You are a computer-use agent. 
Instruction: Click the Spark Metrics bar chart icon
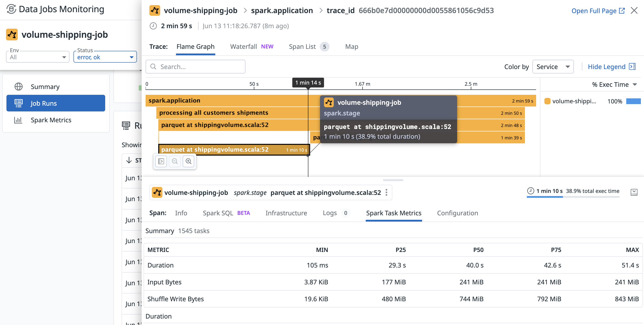(18, 120)
